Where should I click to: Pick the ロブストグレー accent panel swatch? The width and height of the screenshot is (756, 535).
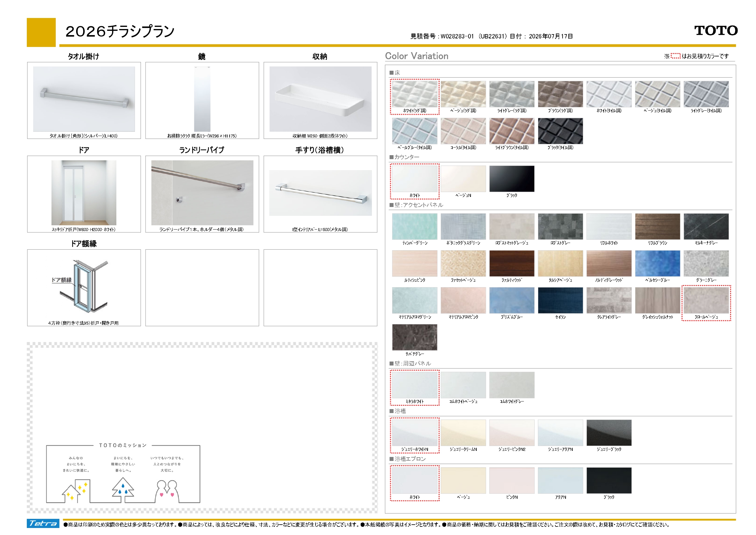[x=560, y=226]
